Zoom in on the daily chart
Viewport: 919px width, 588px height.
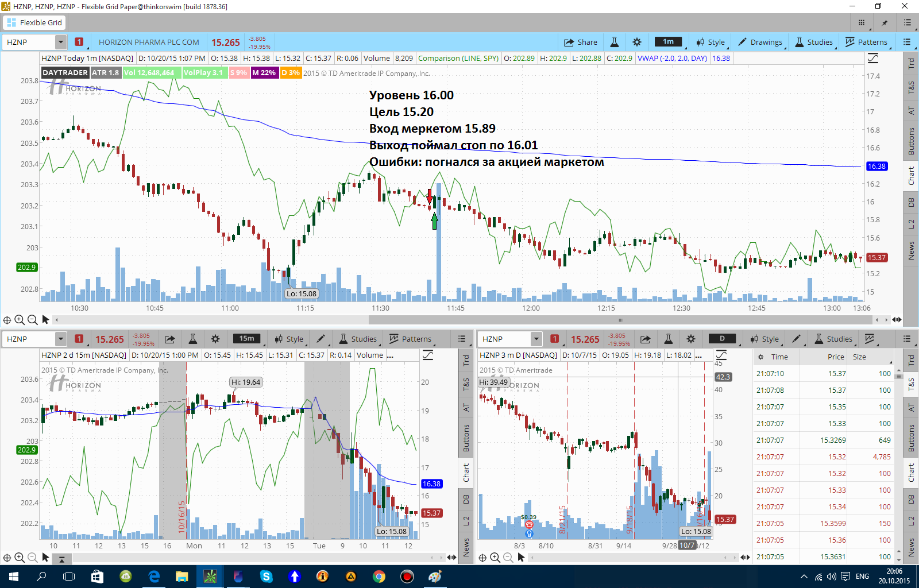[x=495, y=558]
